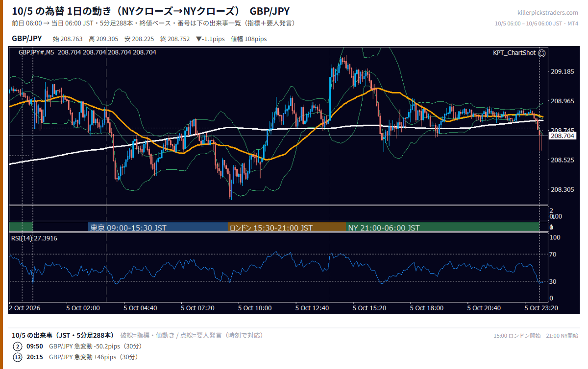Click the 終 208.752 close value
Image resolution: width=588 pixels, height=369 pixels.
(175, 39)
